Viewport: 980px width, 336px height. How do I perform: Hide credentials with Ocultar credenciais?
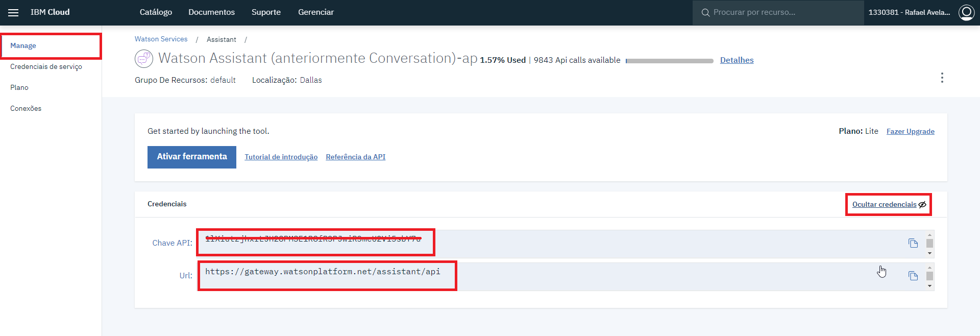889,204
